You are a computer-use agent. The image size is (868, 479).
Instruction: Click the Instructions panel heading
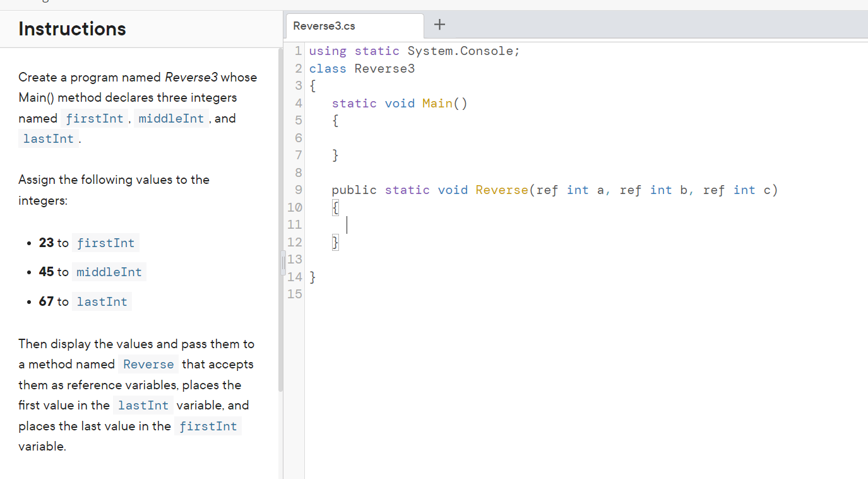(72, 29)
